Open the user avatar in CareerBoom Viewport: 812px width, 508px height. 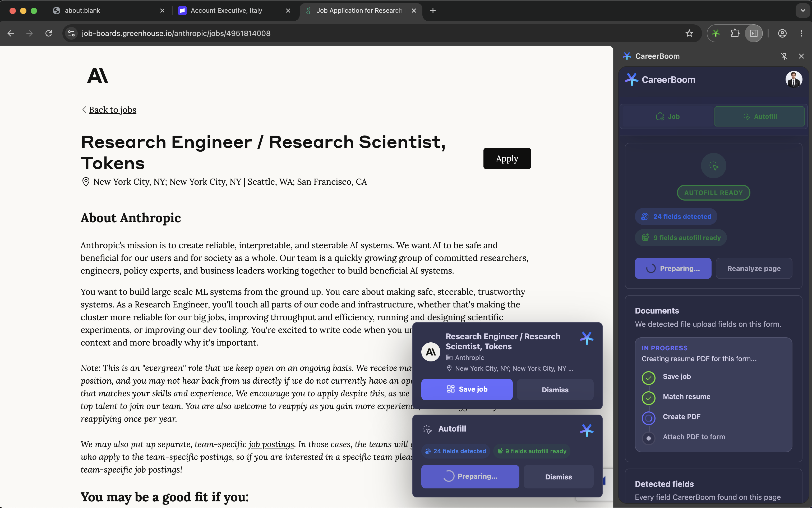point(793,80)
